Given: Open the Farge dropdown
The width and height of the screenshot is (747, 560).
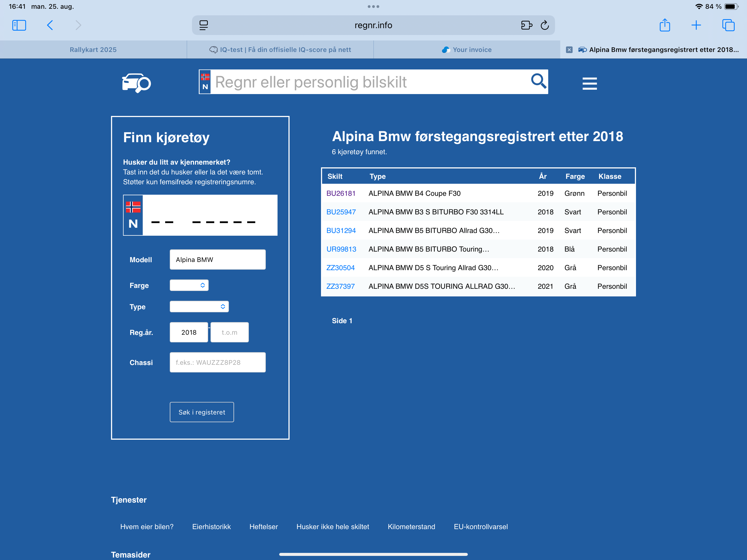Looking at the screenshot, I should point(189,285).
